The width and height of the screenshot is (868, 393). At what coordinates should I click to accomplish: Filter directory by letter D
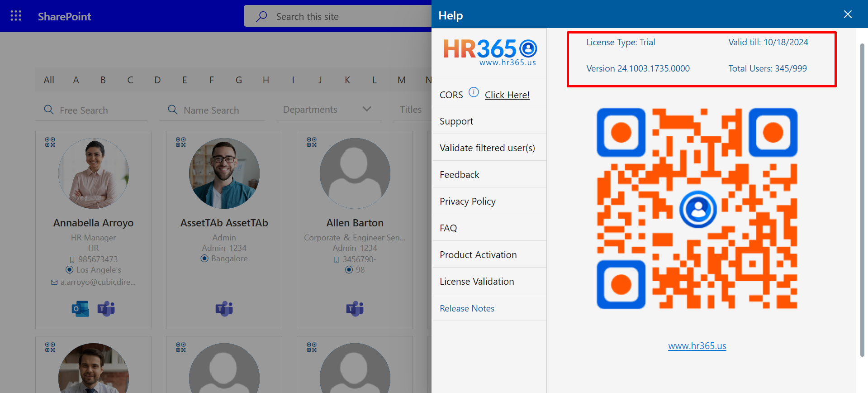tap(157, 80)
